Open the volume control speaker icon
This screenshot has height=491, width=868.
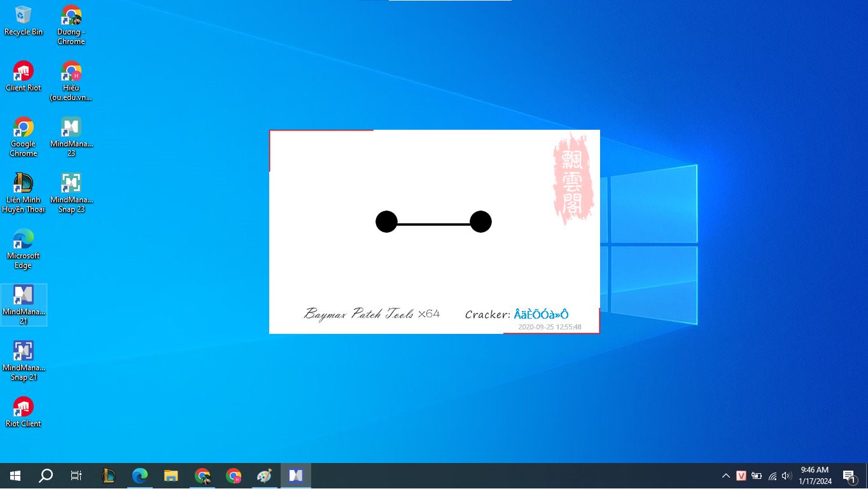787,476
